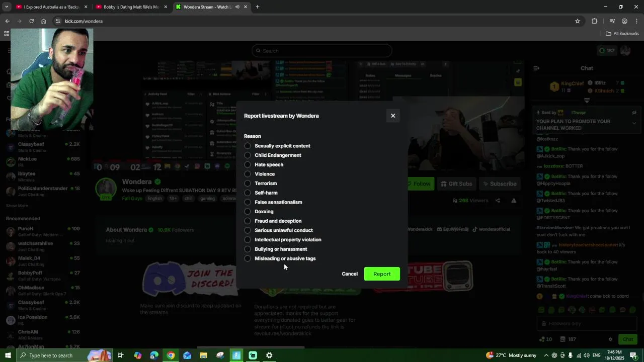Open Task View on taskbar
Screen dimensions: 644x362
click(121, 355)
